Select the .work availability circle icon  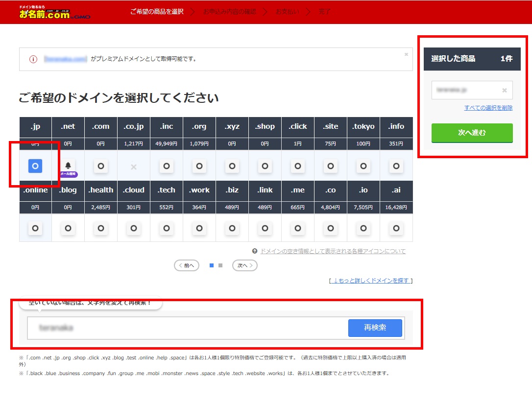click(x=199, y=228)
